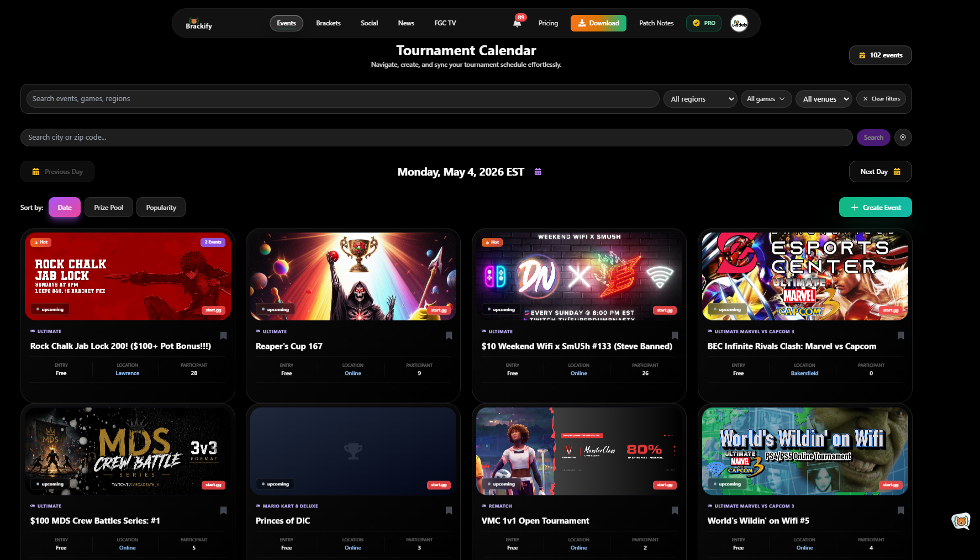Bookmark $10 Weekend Wifi x SmU5h event
The image size is (980, 560).
coord(675,336)
